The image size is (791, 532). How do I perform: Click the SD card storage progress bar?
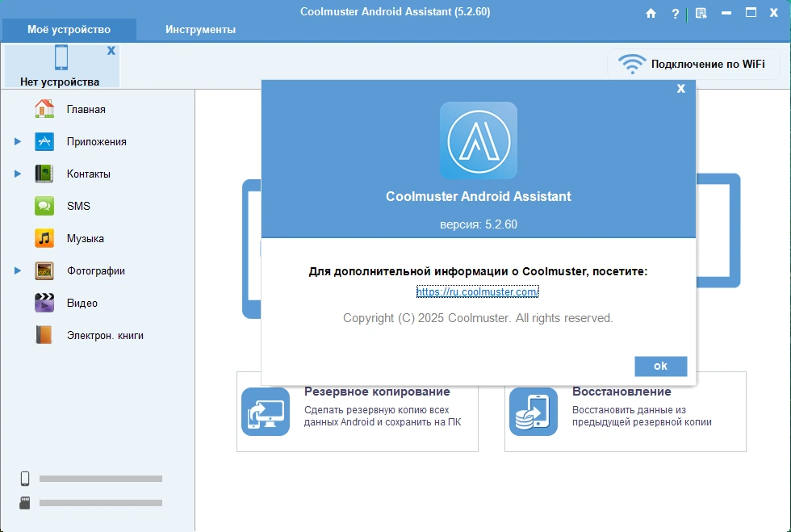[x=101, y=503]
